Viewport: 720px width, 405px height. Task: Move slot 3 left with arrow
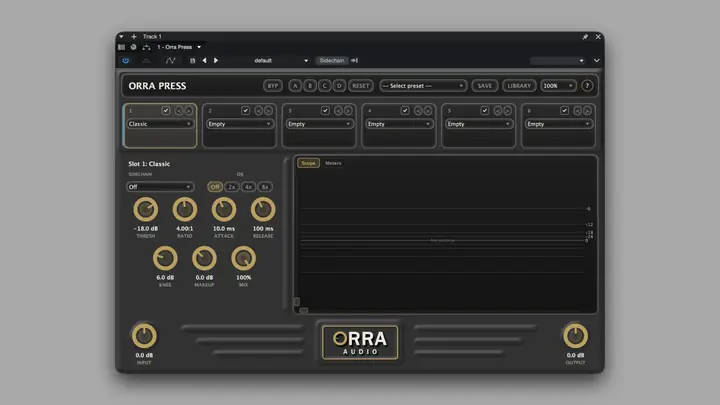coord(338,111)
